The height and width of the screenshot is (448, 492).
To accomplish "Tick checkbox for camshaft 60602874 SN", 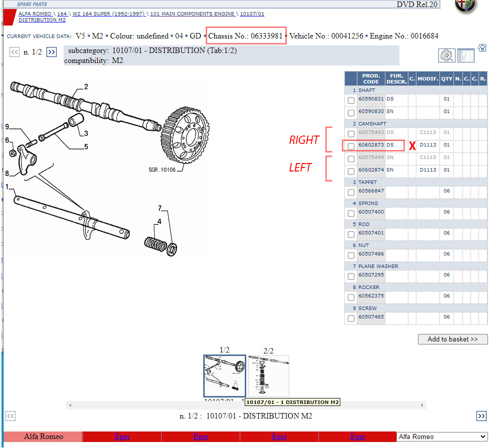I will (x=351, y=171).
